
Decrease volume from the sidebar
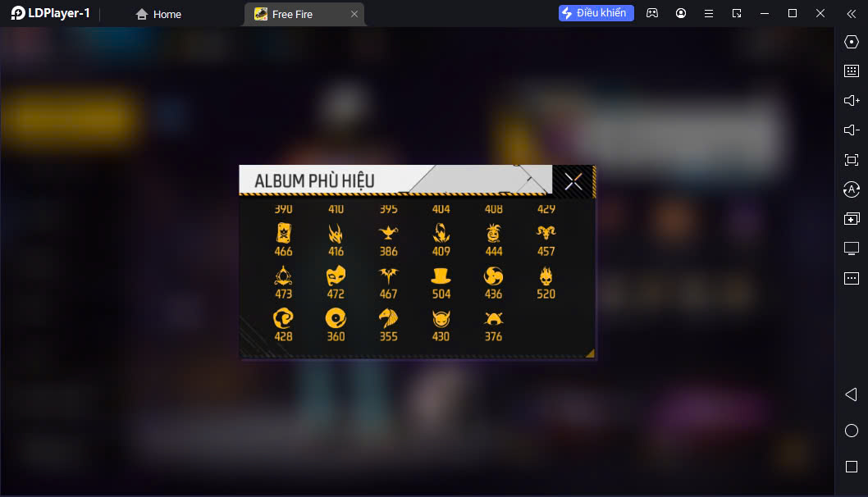click(852, 130)
